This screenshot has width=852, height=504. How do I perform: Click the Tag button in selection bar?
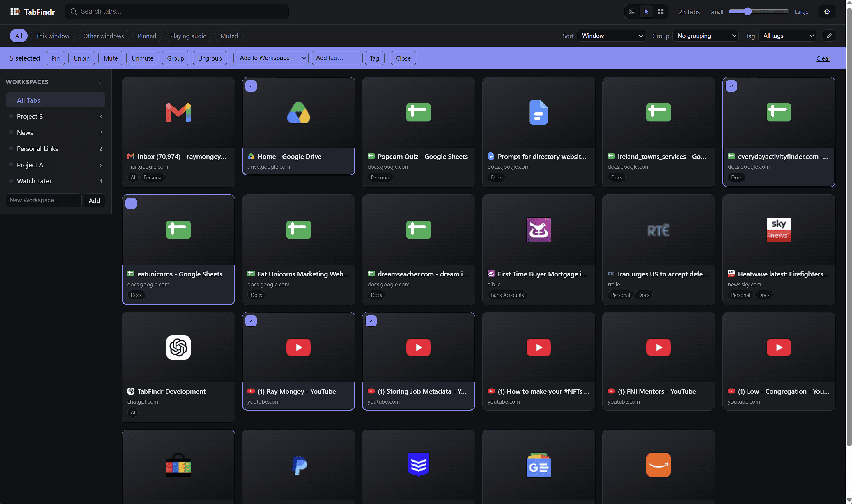pyautogui.click(x=374, y=58)
